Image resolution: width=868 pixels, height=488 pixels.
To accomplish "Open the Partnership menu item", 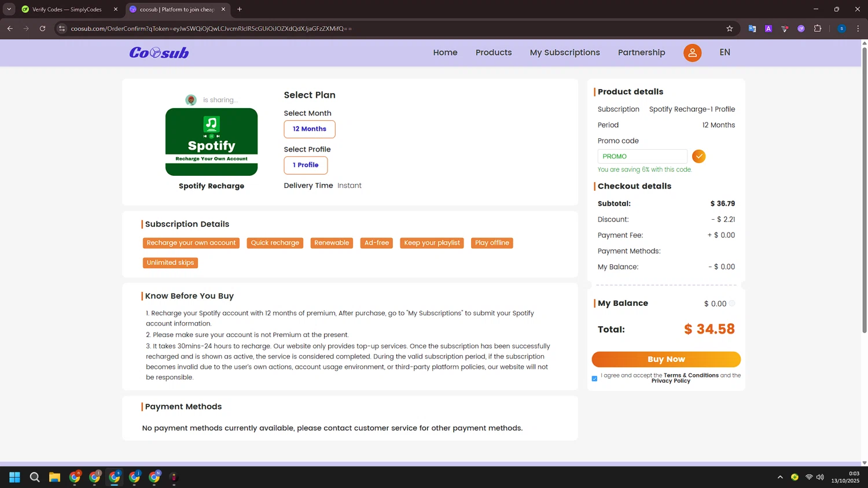I will click(x=641, y=53).
